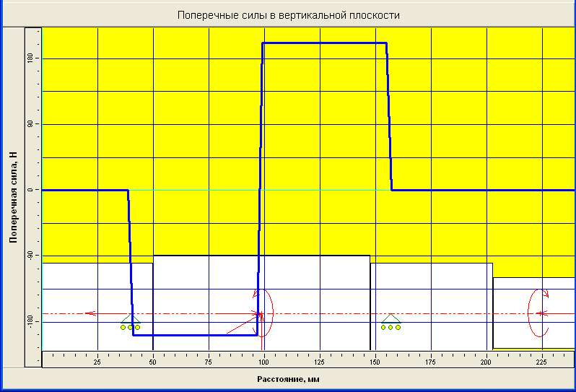Click the X-axis tick value 225
Viewport: 576px width, 392px height.
(541, 362)
